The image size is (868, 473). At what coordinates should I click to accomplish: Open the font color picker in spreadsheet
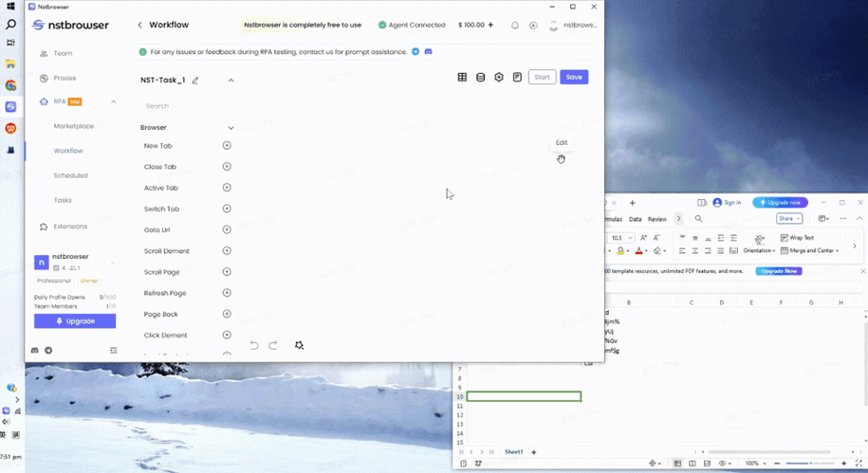(x=640, y=250)
